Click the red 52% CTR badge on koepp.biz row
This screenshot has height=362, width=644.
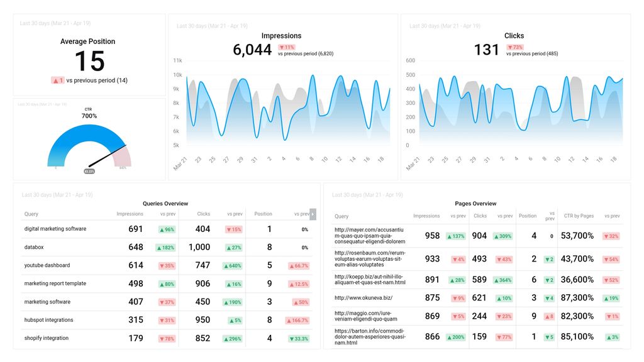[609, 279]
